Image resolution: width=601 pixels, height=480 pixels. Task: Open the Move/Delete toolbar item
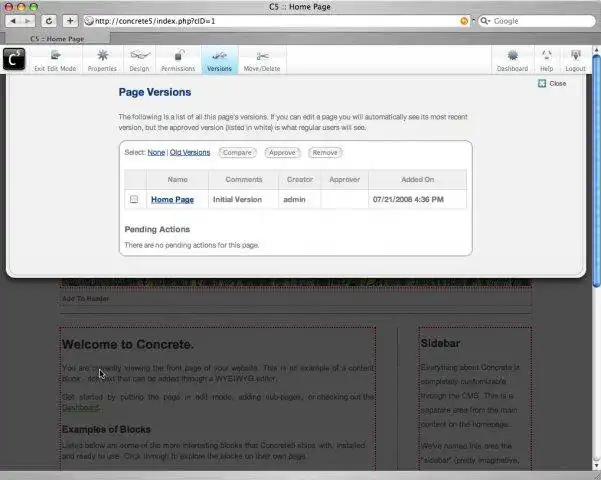click(262, 61)
